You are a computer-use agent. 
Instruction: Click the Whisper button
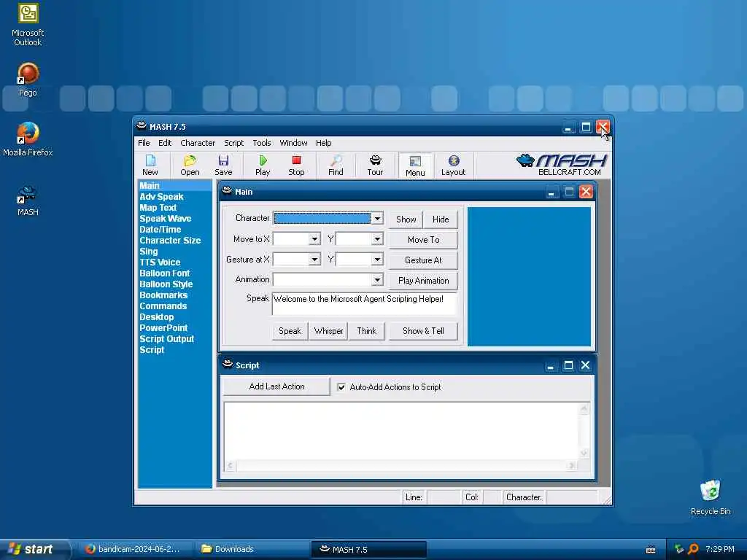[x=329, y=331]
